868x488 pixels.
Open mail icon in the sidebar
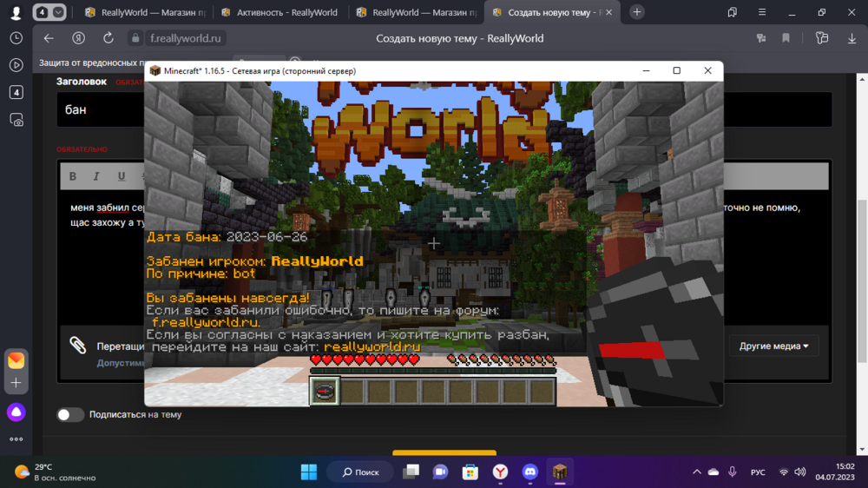coord(16,360)
